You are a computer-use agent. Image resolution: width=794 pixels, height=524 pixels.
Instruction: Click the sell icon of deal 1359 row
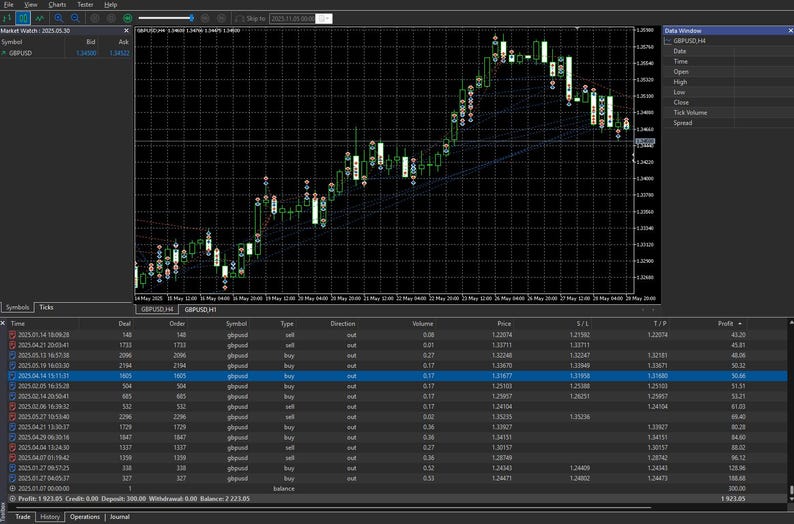coord(13,458)
